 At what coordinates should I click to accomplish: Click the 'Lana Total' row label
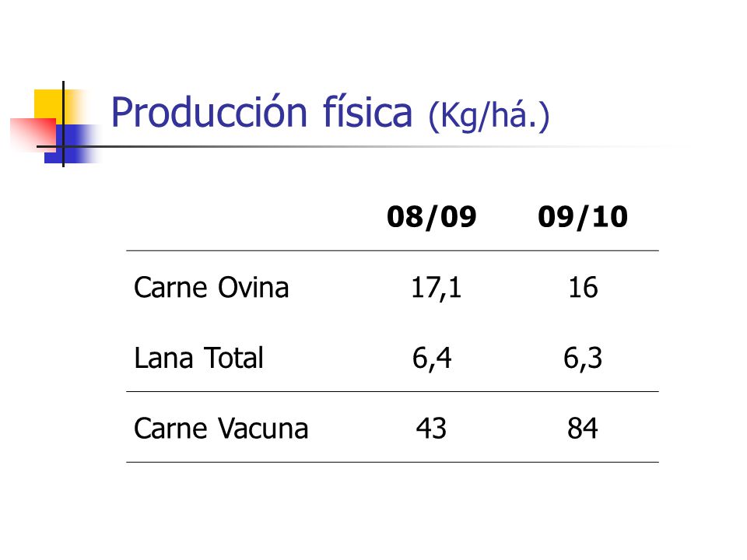click(198, 358)
